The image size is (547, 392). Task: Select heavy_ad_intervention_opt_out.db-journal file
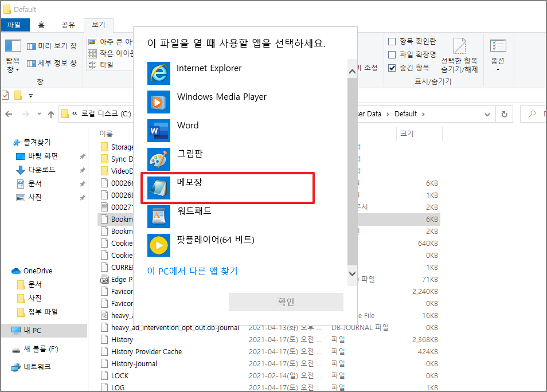click(x=175, y=327)
